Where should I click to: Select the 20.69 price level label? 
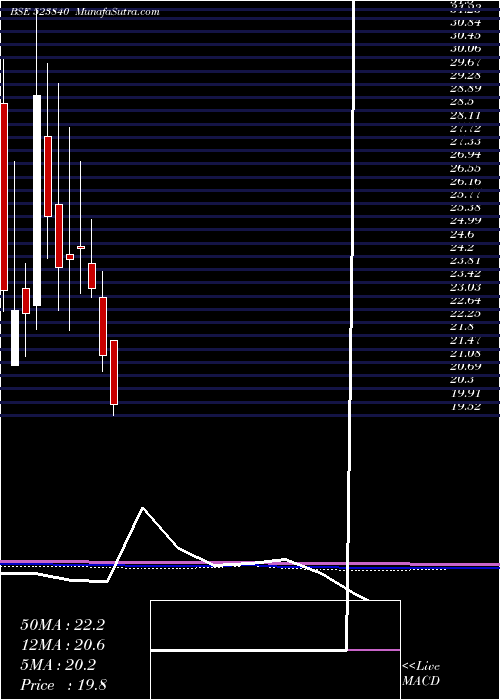[465, 367]
